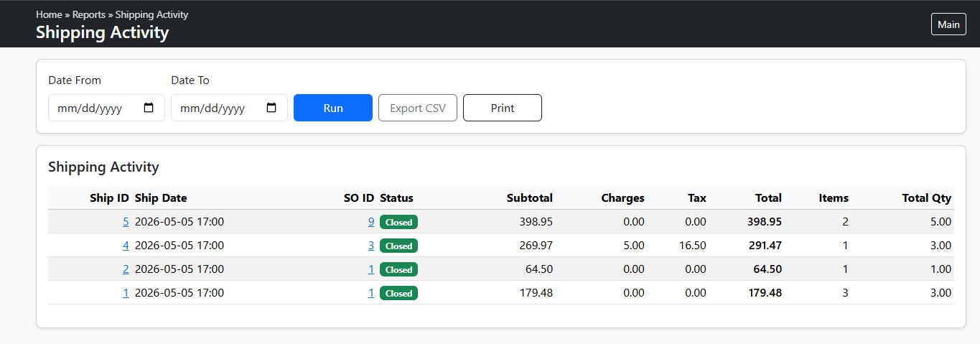Select ship date in Ship ID 5 row
The width and height of the screenshot is (980, 344).
coord(179,221)
